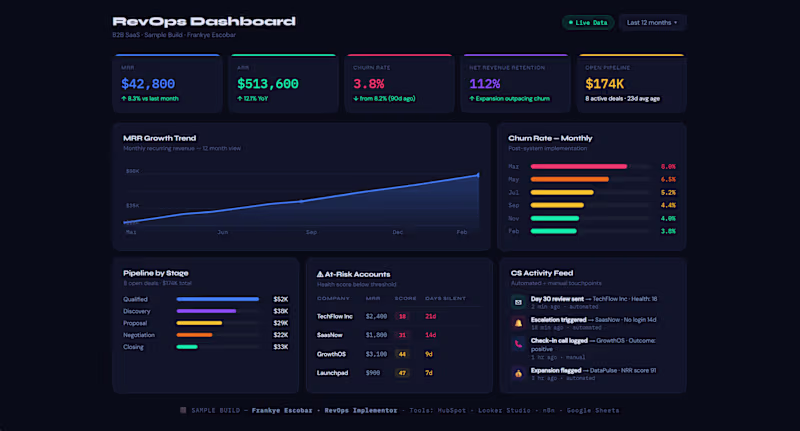Click the envelope icon for Day 30 review
This screenshot has height=431, width=800.
click(518, 302)
